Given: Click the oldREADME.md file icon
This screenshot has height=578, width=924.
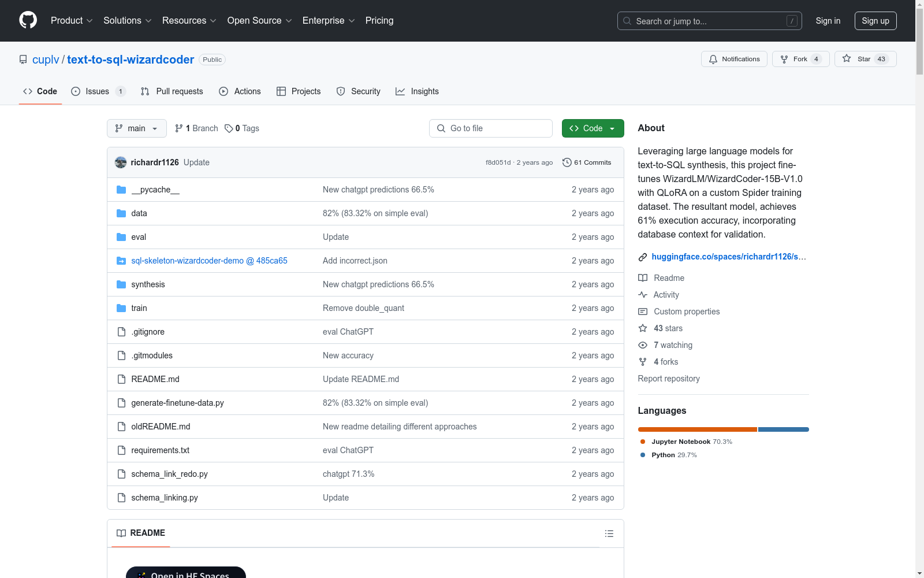Looking at the screenshot, I should [x=121, y=427].
